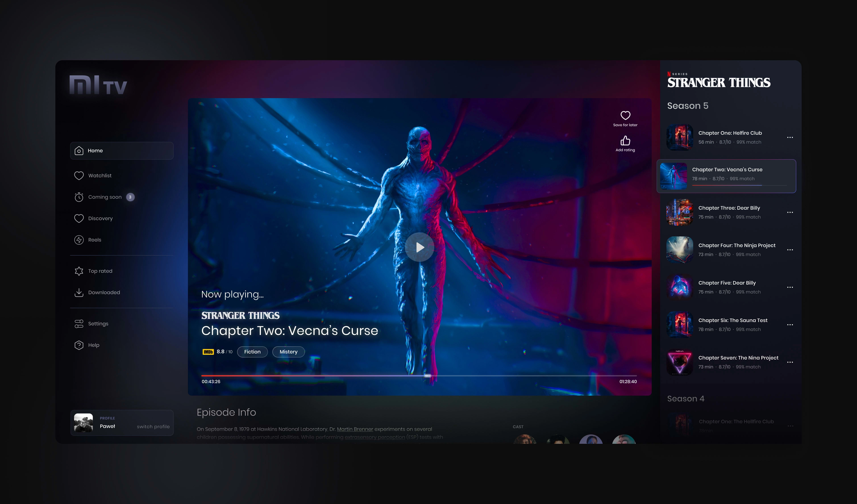The height and width of the screenshot is (504, 857).
Task: Open options for Chapter Three: Dear Billy
Action: click(790, 212)
